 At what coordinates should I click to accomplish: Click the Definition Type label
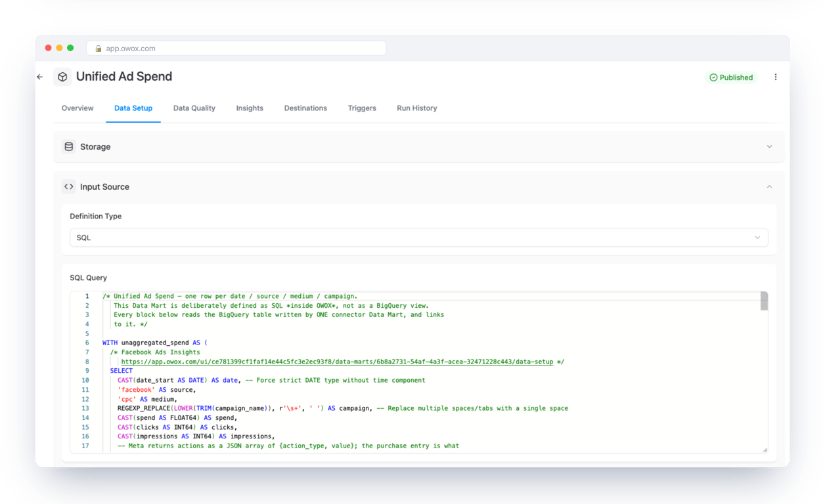(96, 216)
